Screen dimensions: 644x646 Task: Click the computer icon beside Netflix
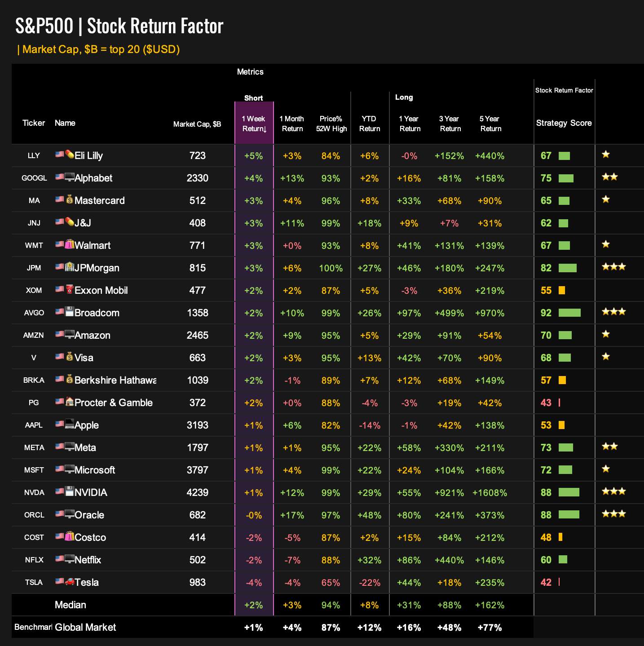70,559
